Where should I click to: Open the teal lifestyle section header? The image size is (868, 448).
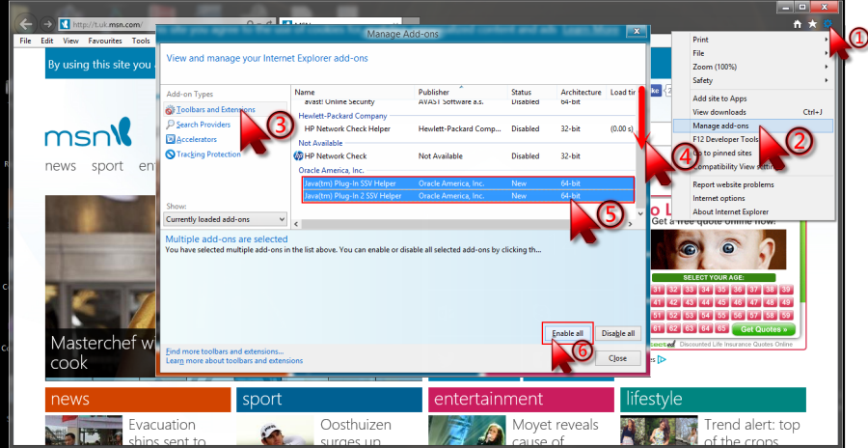(x=713, y=400)
